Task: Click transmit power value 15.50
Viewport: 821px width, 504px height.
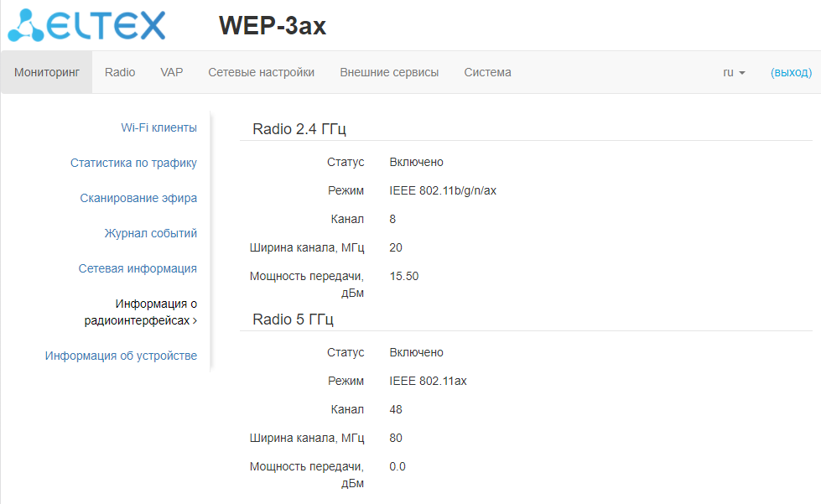Action: pyautogui.click(x=403, y=277)
